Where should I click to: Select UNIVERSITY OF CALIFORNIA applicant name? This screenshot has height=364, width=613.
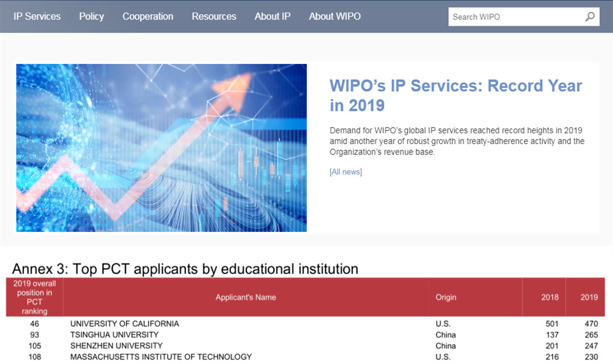click(125, 324)
